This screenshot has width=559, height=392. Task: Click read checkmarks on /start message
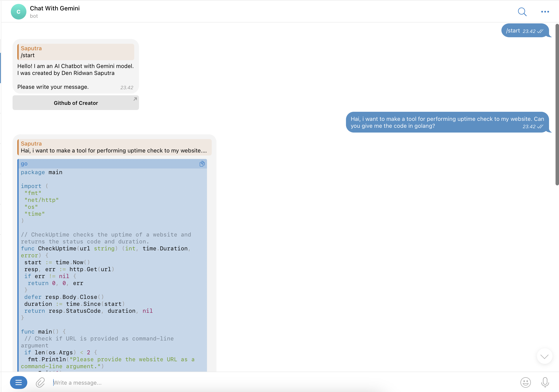(540, 31)
